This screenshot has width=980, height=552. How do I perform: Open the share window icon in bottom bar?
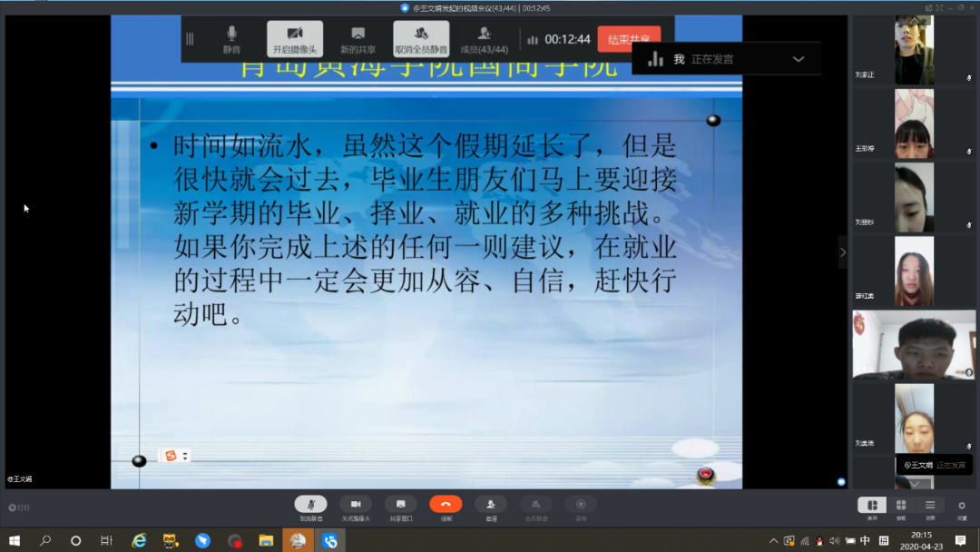point(400,505)
